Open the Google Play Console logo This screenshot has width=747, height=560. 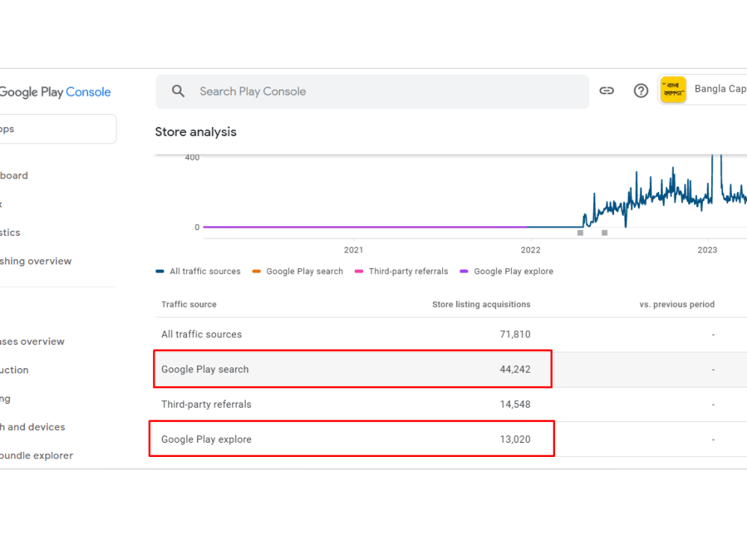[55, 92]
